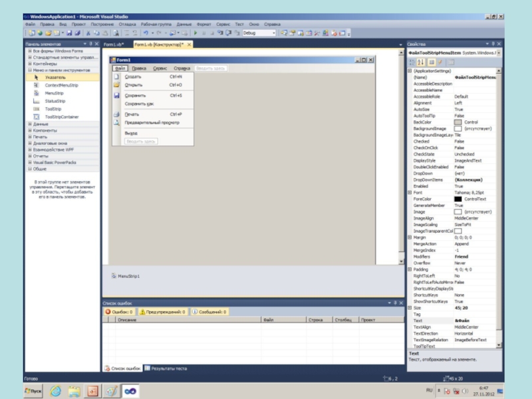Click the MenuStrip1 component tray icon
This screenshot has width=532, height=399.
point(114,276)
